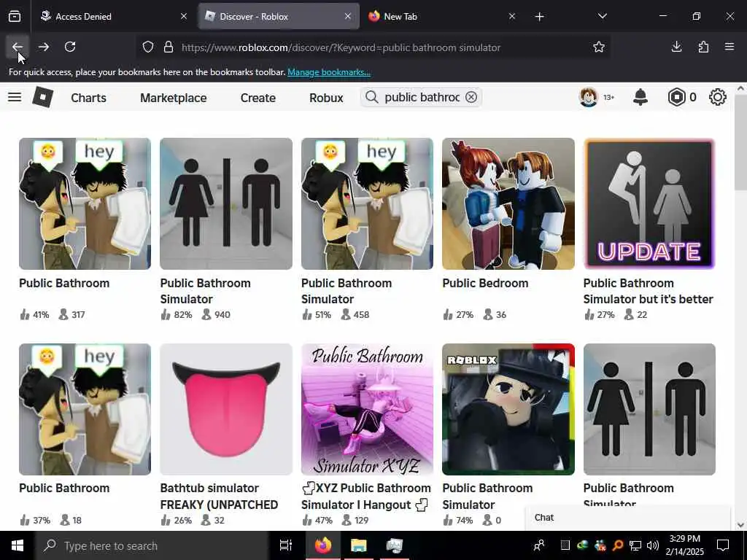747x560 pixels.
Task: Click the Roblox search field
Action: click(422, 97)
